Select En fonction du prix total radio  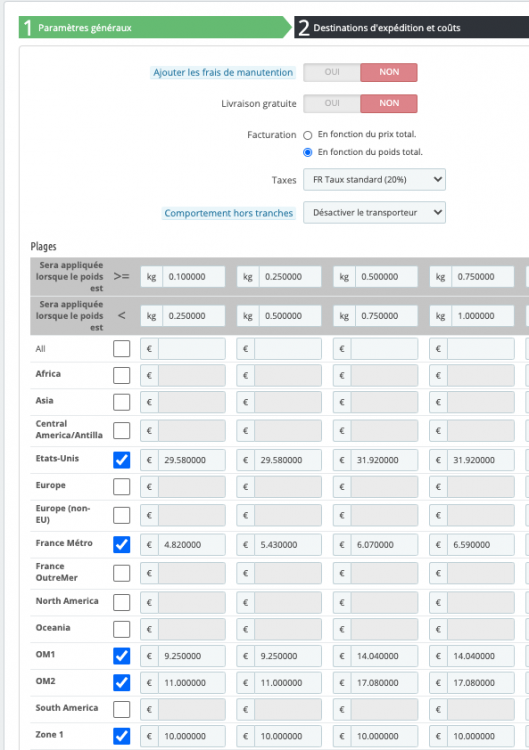[x=308, y=135]
